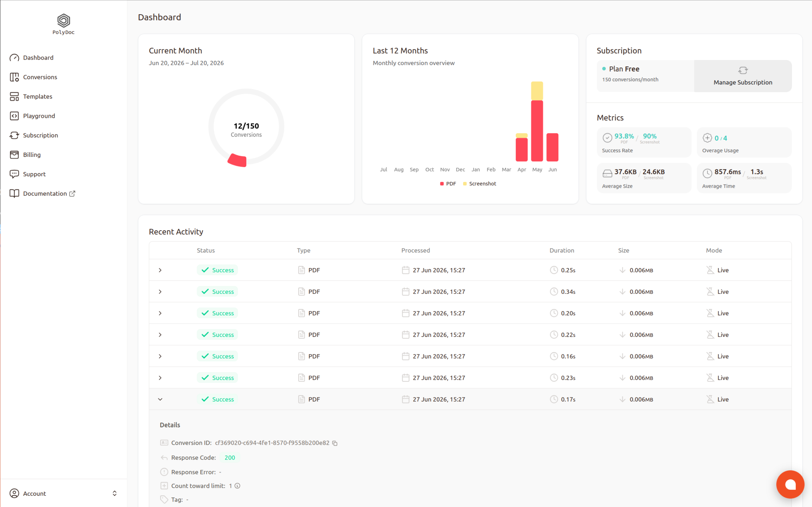Expand the row with duration 0.34s
This screenshot has width=812, height=507.
(160, 292)
